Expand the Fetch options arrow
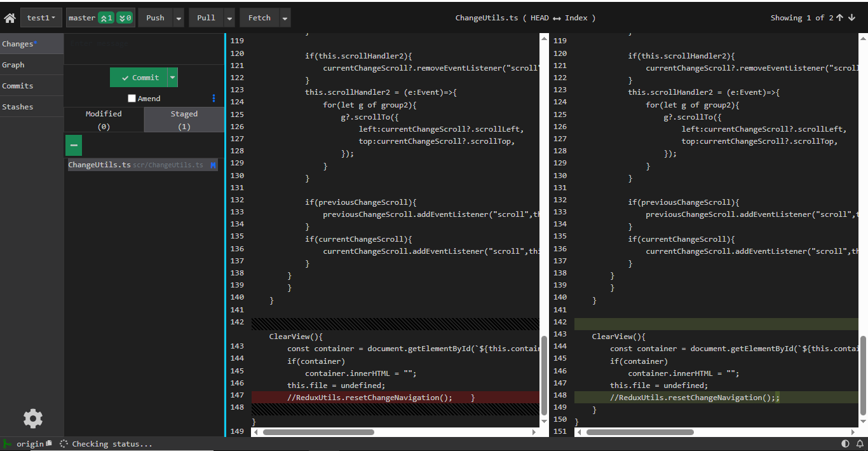 285,18
